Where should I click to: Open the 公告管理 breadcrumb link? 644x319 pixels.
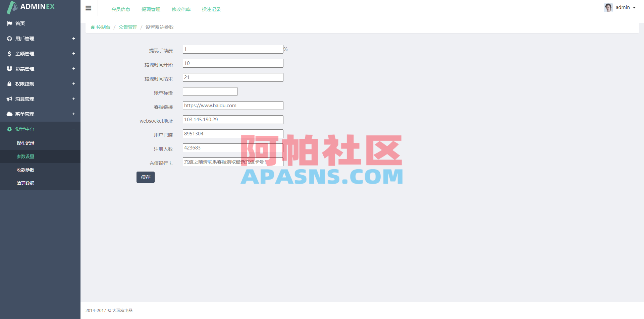click(x=128, y=27)
